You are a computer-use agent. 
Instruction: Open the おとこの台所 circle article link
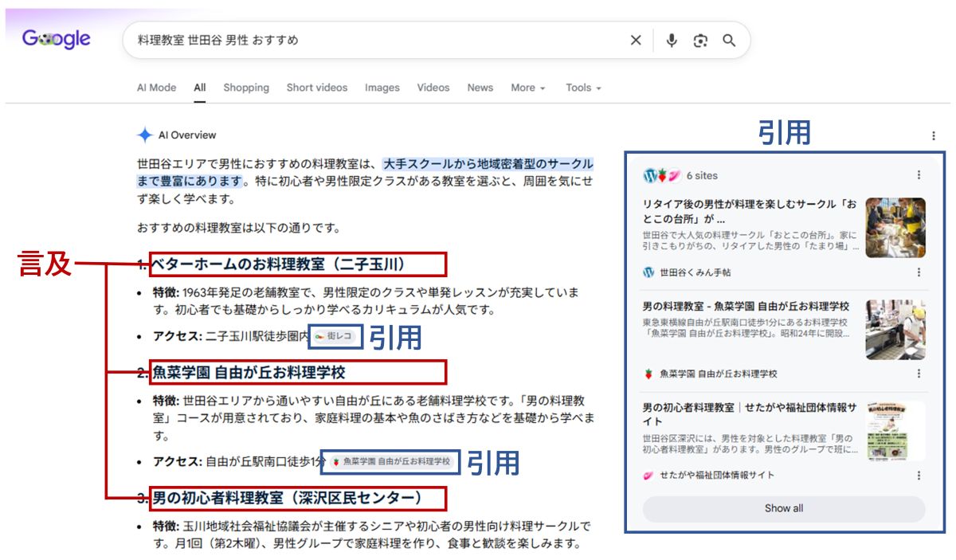click(x=750, y=211)
